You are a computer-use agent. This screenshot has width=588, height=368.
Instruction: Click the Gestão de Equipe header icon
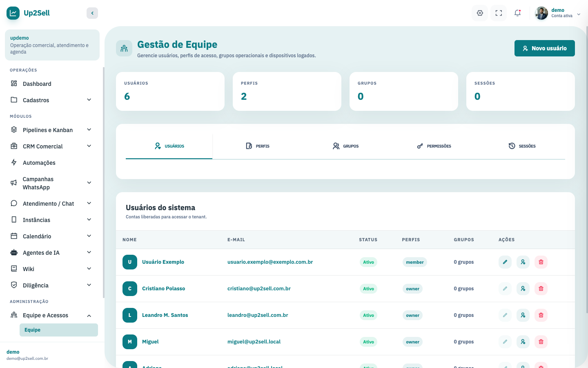[124, 48]
